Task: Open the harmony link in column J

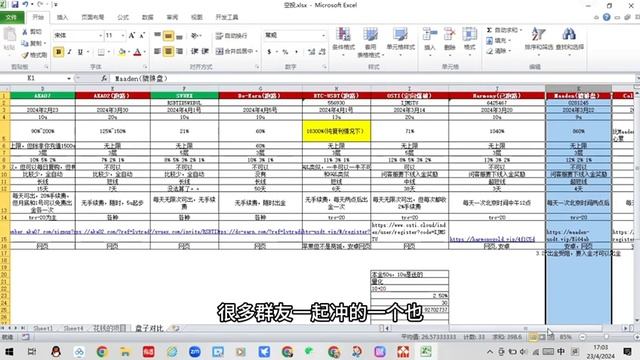Action: point(492,239)
